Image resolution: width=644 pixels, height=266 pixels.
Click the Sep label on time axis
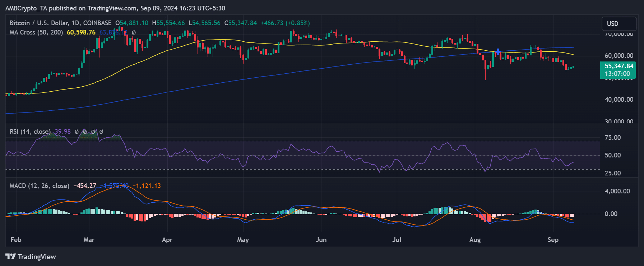point(553,240)
